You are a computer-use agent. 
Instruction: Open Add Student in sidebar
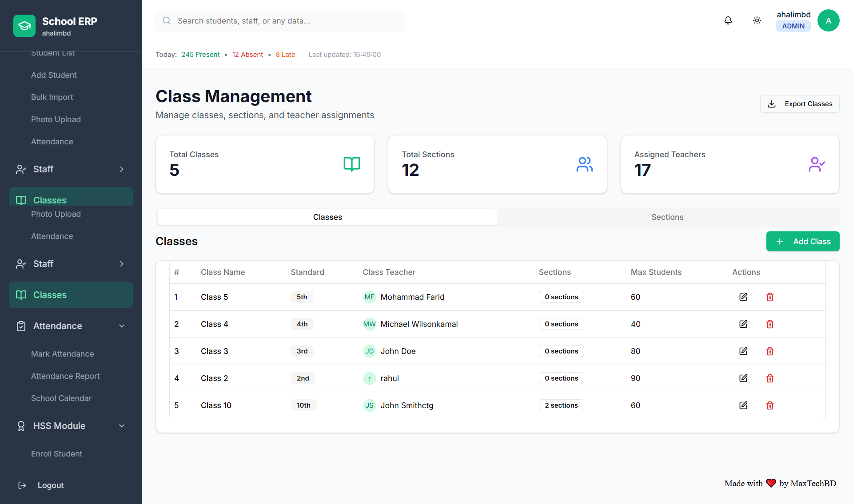(54, 75)
